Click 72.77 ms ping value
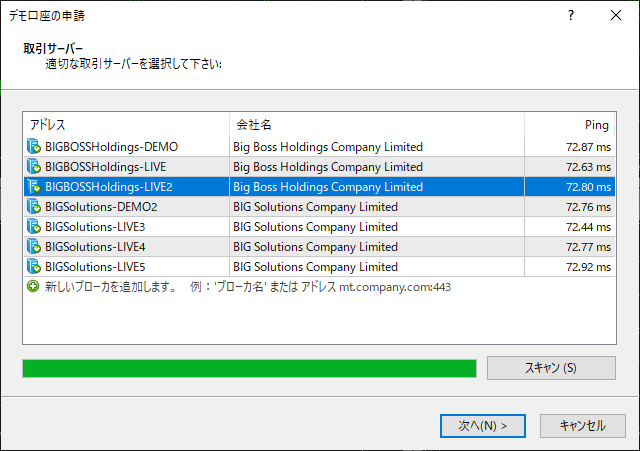This screenshot has width=640, height=451. coord(588,247)
